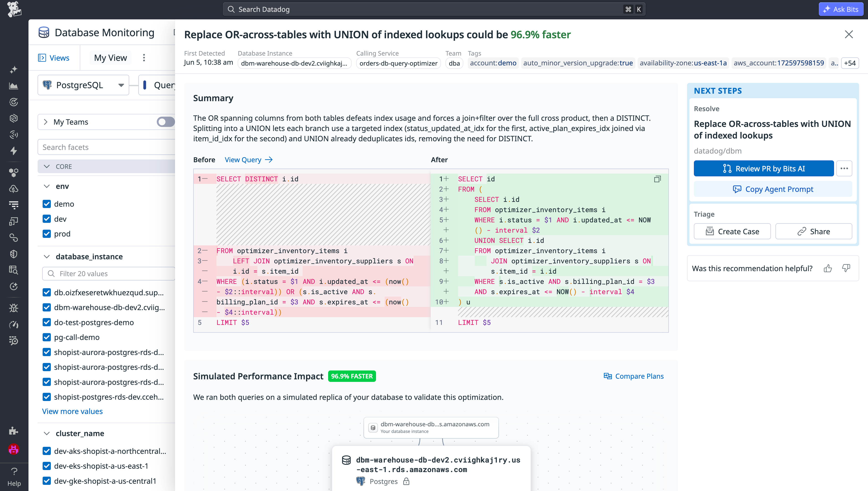The image size is (868, 491).
Task: Open the PostgreSQL database type dropdown
Action: click(x=83, y=85)
